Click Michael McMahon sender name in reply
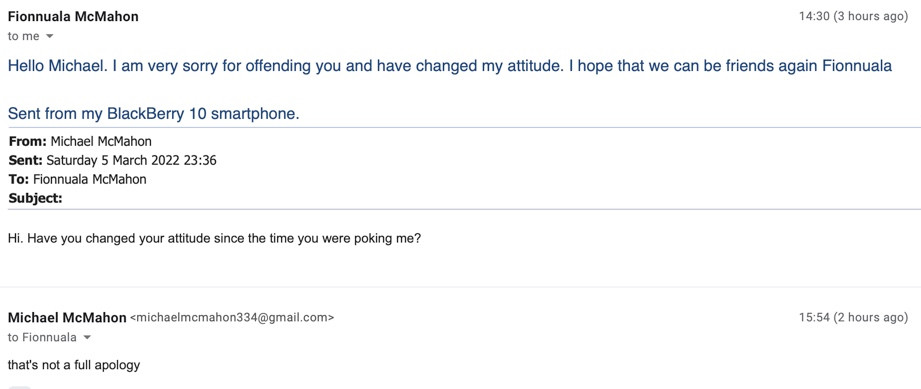 point(67,318)
